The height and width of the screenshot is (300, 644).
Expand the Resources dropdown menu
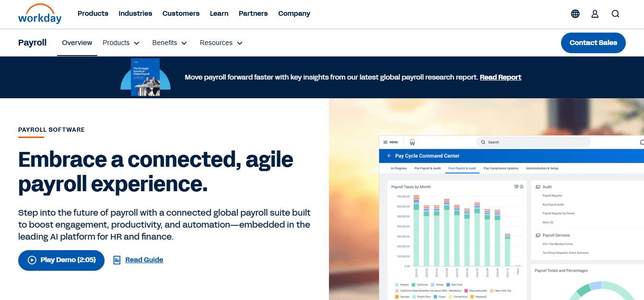[221, 43]
